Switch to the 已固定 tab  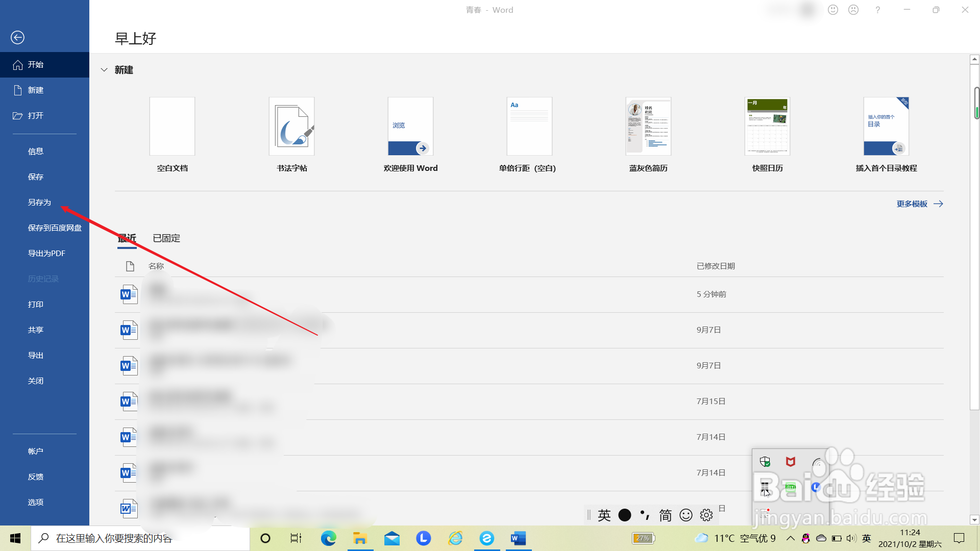[x=166, y=238]
